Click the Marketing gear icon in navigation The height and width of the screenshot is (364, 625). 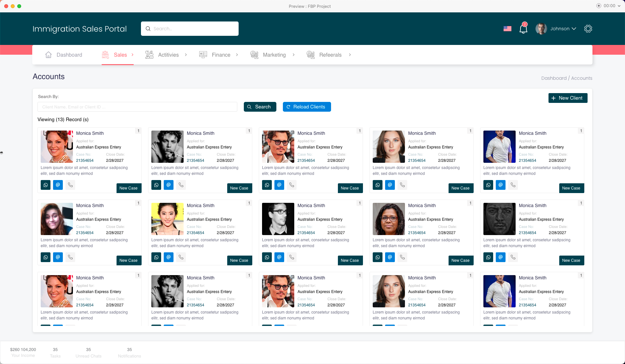pyautogui.click(x=254, y=55)
